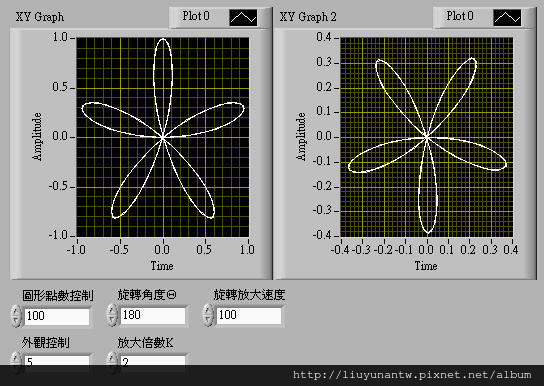Click the -1.0 bottom Y-axis value in XY Graph

(58, 235)
